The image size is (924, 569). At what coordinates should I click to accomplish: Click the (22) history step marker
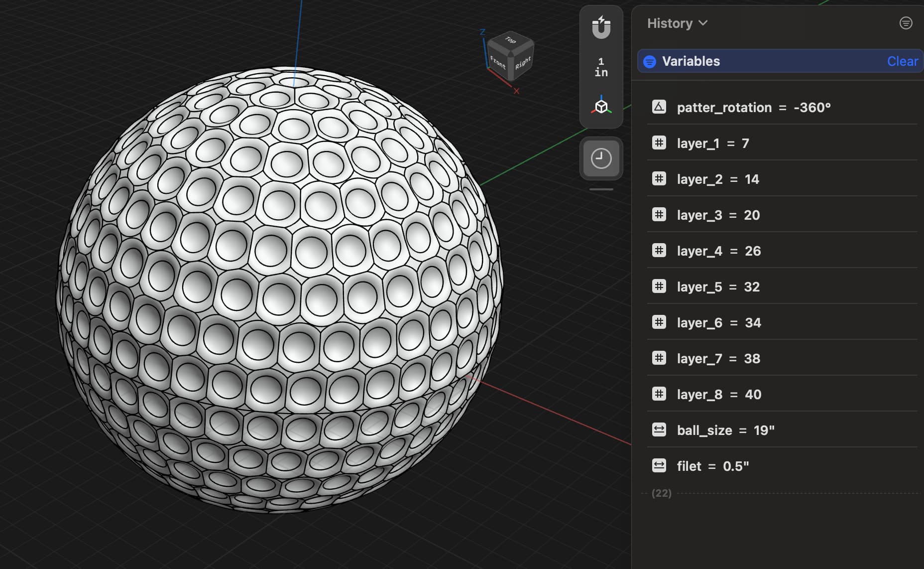click(x=661, y=493)
